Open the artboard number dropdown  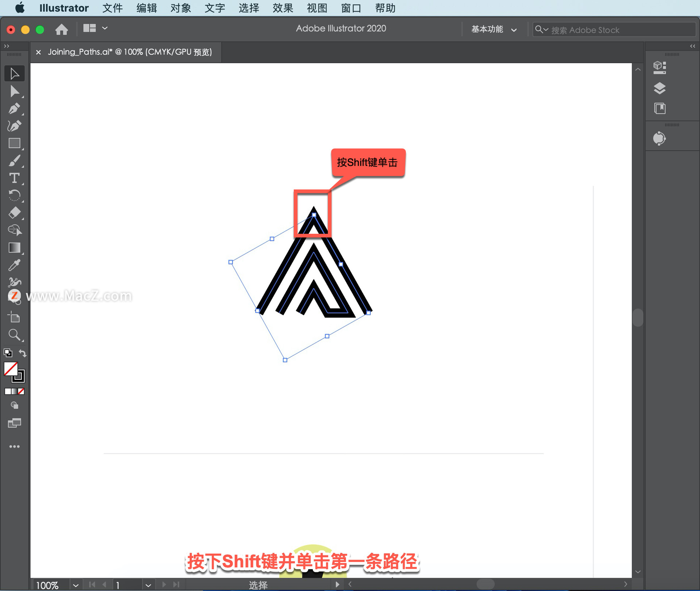(148, 585)
